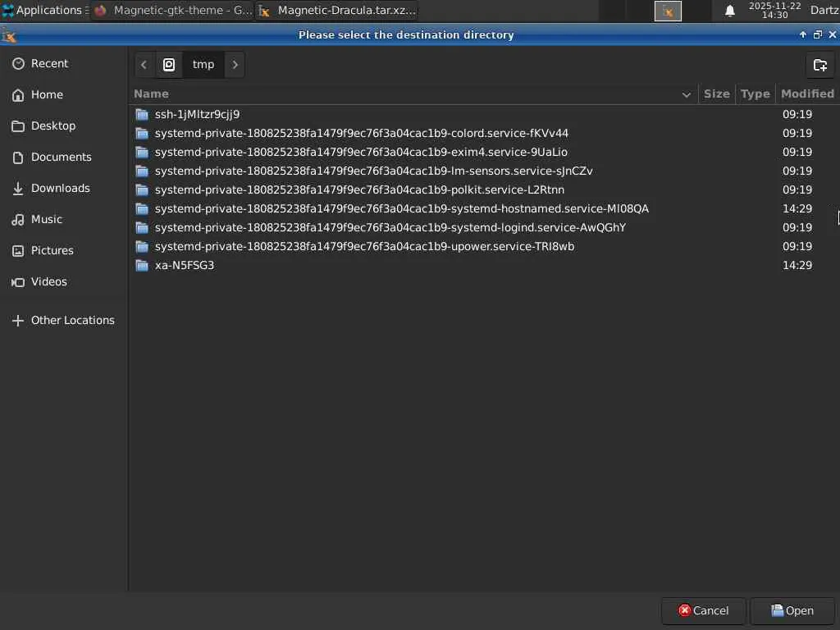The image size is (840, 630).
Task: Sort files by Size column
Action: (x=716, y=94)
